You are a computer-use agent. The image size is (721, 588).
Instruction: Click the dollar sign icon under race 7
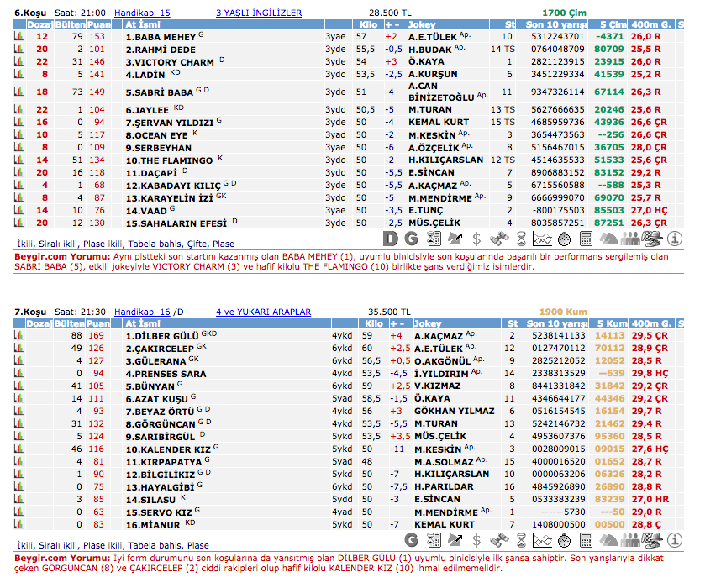click(x=476, y=540)
